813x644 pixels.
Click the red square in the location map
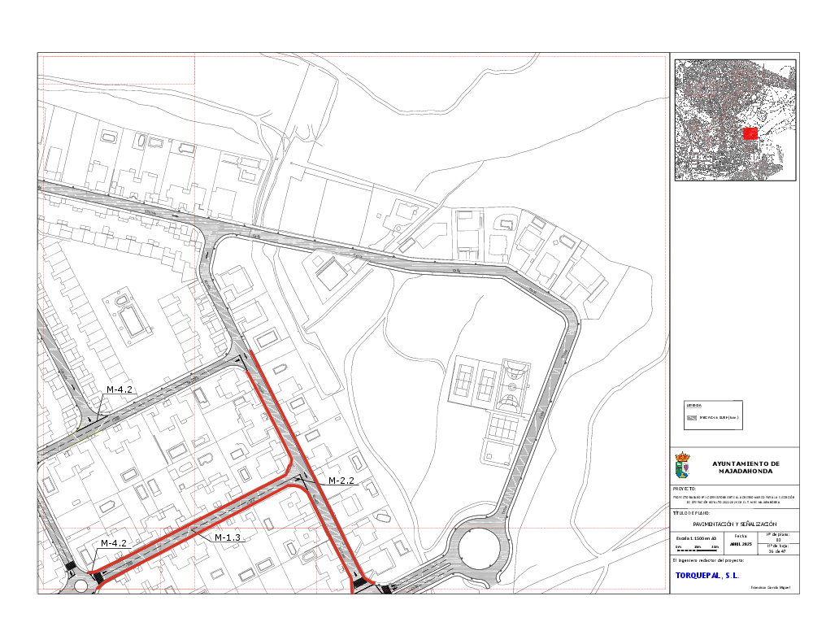click(x=750, y=133)
